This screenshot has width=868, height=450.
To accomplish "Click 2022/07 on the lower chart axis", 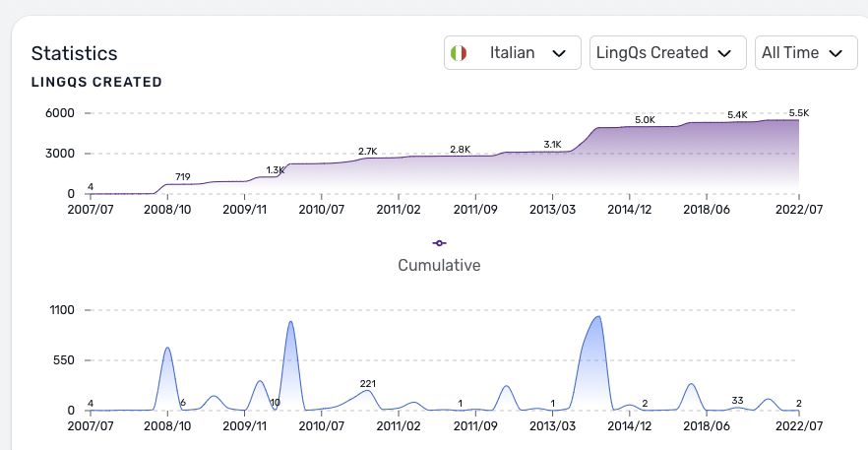I will point(799,426).
